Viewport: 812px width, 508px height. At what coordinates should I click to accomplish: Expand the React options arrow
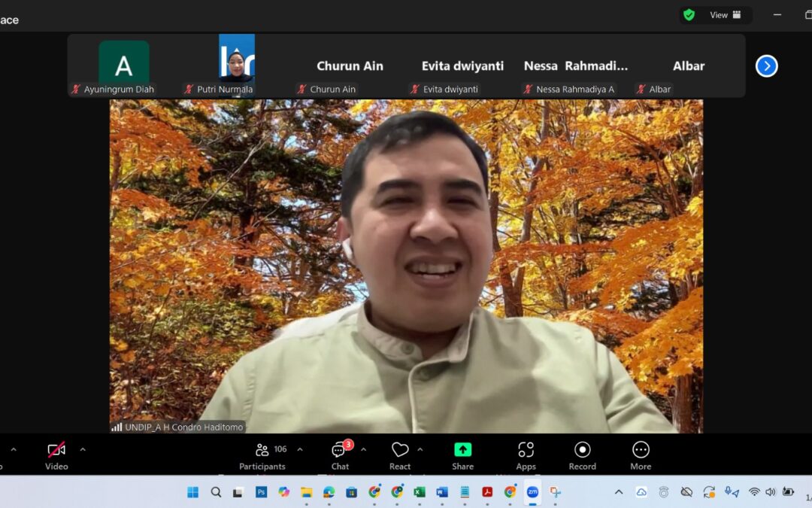420,449
